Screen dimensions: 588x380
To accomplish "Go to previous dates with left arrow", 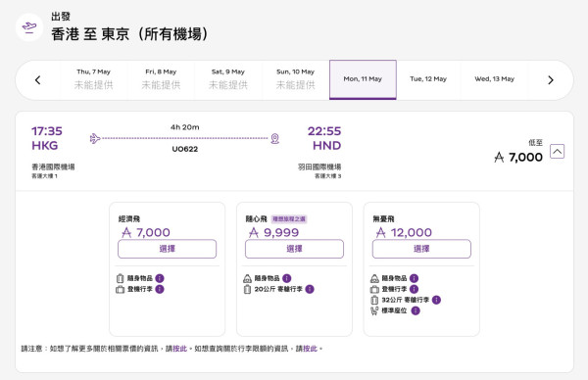I will click(38, 80).
